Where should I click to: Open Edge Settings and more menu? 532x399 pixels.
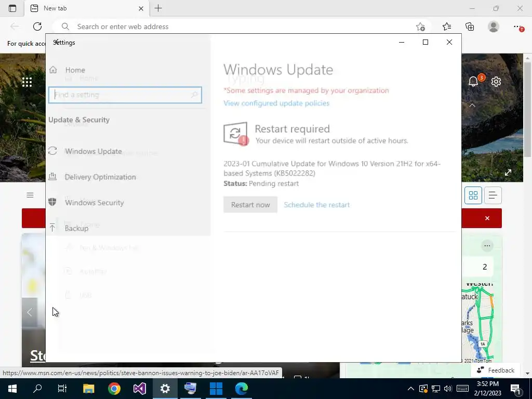518,26
